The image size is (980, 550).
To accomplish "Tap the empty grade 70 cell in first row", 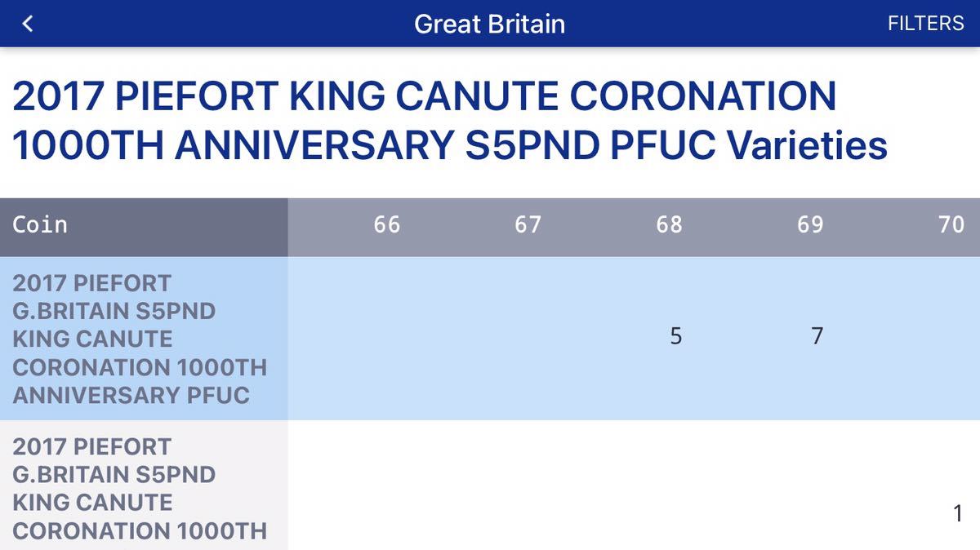I will tap(951, 336).
